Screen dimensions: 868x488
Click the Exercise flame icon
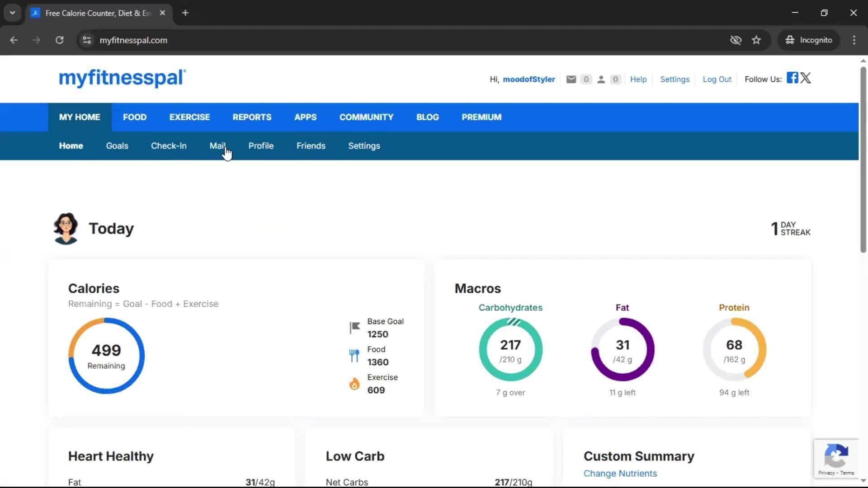click(x=354, y=384)
